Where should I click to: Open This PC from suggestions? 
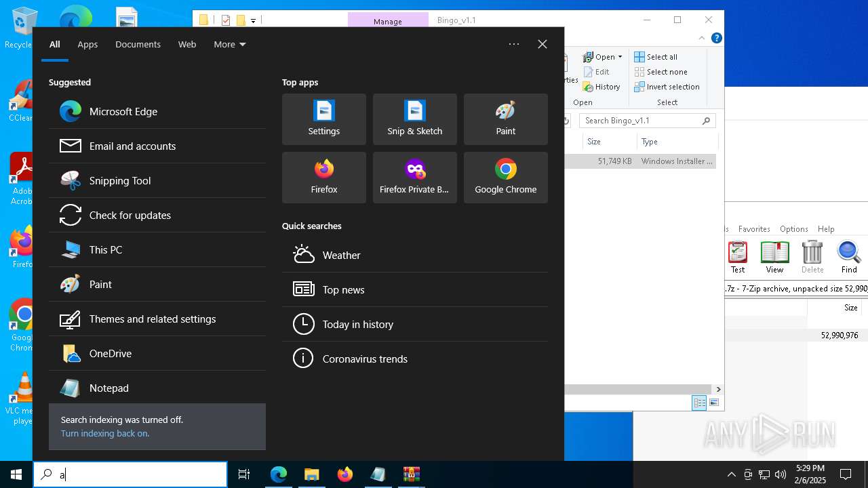coord(157,249)
